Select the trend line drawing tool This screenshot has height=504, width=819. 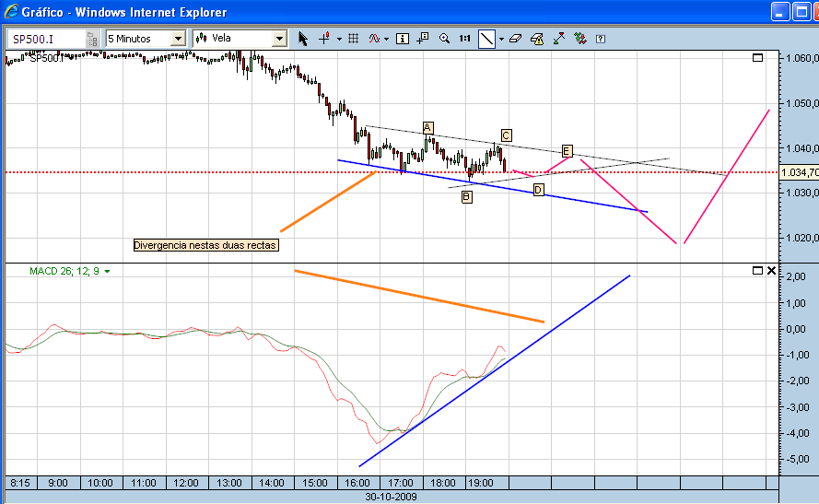(x=486, y=39)
